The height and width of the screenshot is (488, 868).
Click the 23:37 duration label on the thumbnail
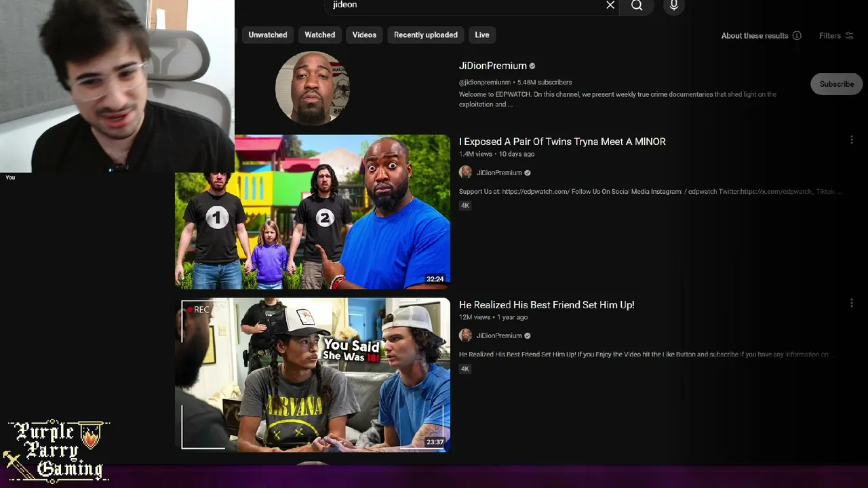[x=435, y=442]
